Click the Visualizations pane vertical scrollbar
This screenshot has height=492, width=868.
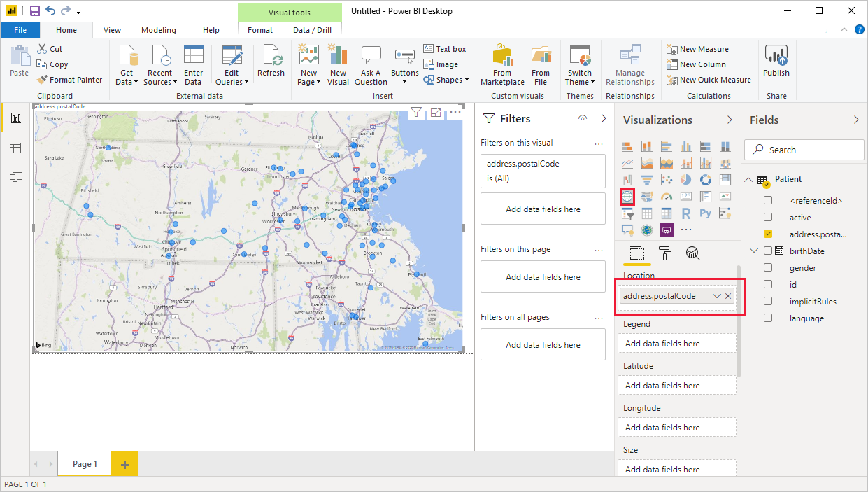[738, 322]
